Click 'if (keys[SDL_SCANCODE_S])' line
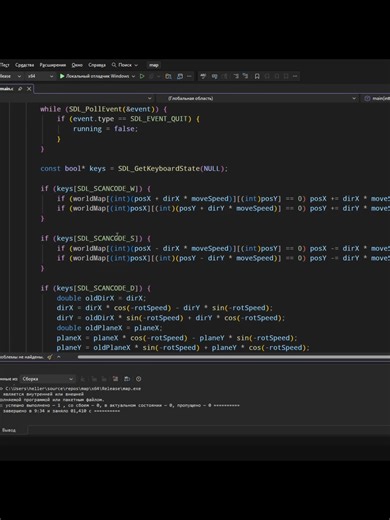390x520 pixels. click(x=96, y=238)
